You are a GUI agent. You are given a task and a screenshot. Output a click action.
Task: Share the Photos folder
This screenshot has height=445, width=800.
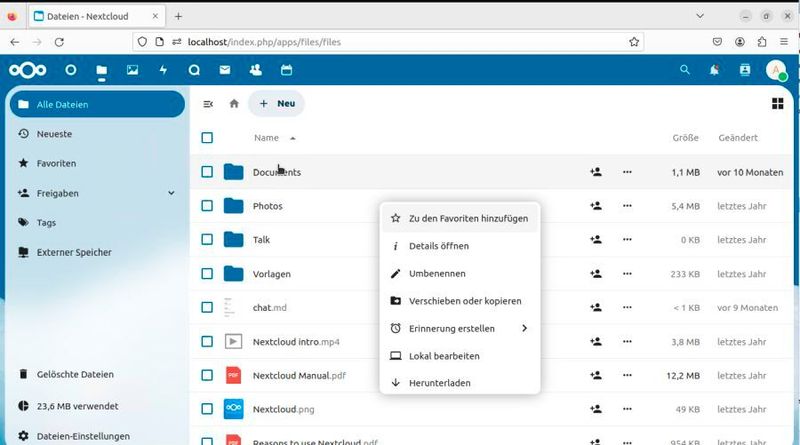coord(596,206)
